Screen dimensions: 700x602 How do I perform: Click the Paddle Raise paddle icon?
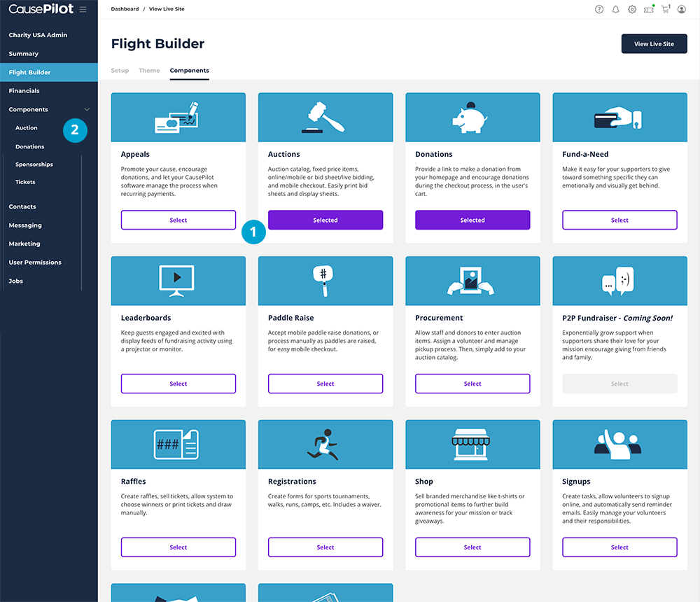click(x=323, y=281)
